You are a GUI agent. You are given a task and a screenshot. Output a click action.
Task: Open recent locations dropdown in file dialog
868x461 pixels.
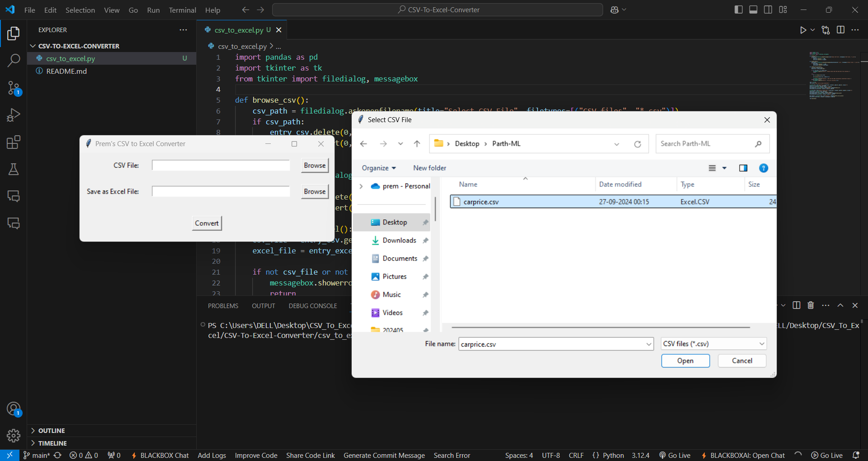[x=400, y=144]
